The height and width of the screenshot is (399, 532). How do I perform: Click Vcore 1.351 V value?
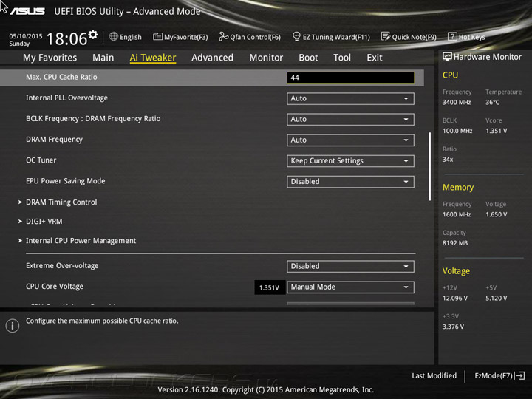click(x=496, y=131)
